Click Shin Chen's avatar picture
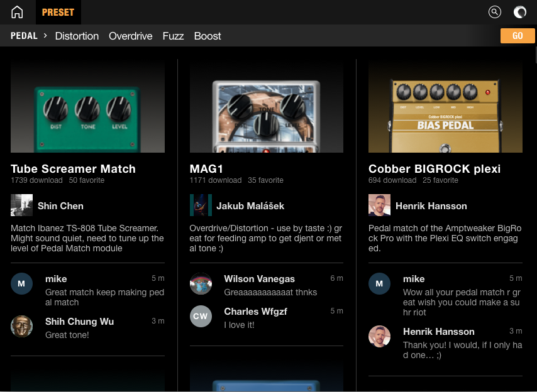 (21, 205)
